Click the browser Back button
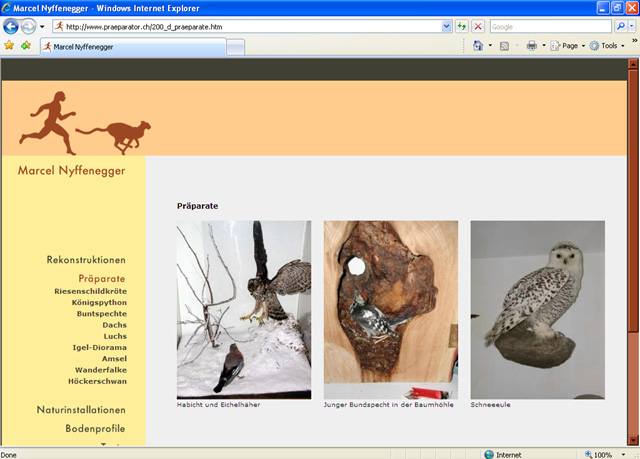 point(12,26)
